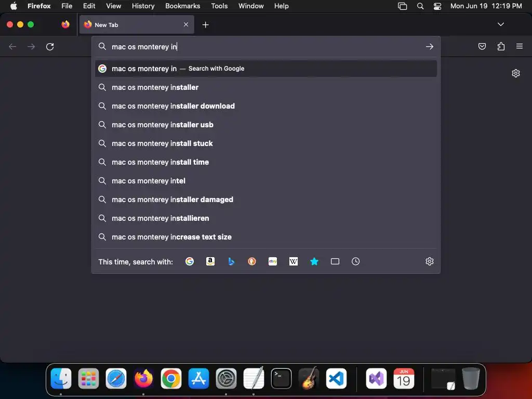Click the go arrow in address bar
The image size is (532, 399).
(430, 46)
